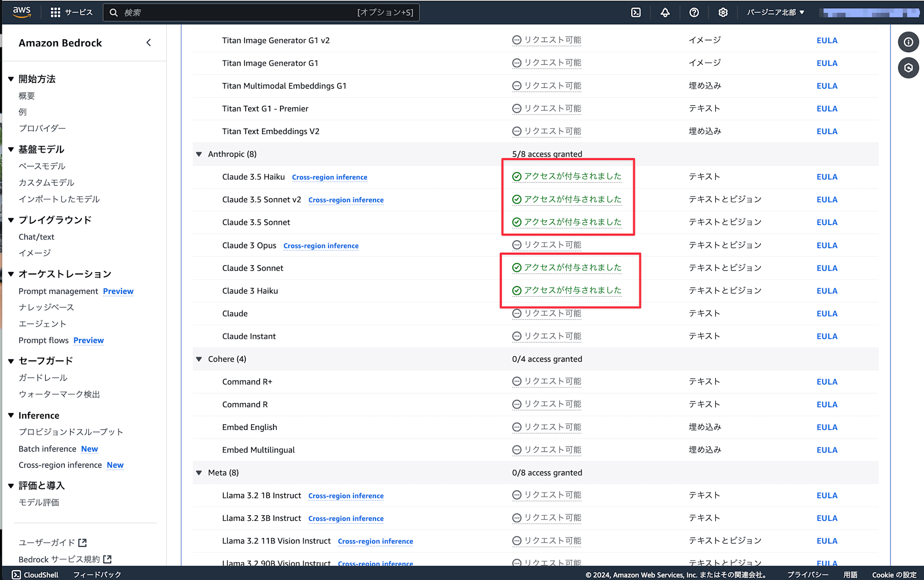Collapse the 基盤モデル section

click(11, 149)
